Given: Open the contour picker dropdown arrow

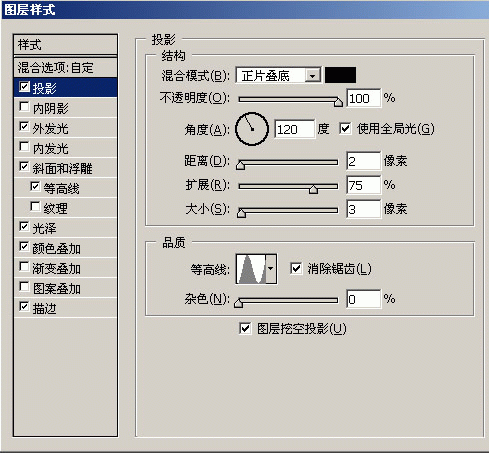Looking at the screenshot, I should point(271,269).
